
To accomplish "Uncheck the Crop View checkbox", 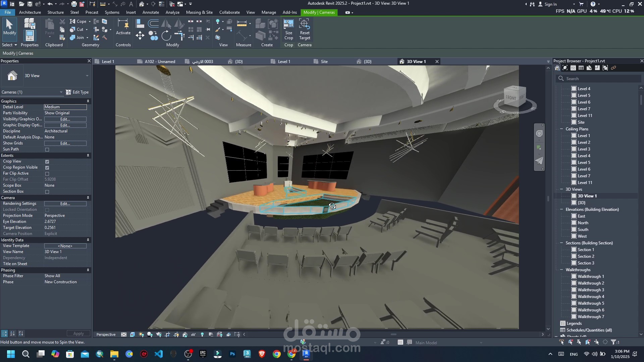I will click(x=47, y=162).
